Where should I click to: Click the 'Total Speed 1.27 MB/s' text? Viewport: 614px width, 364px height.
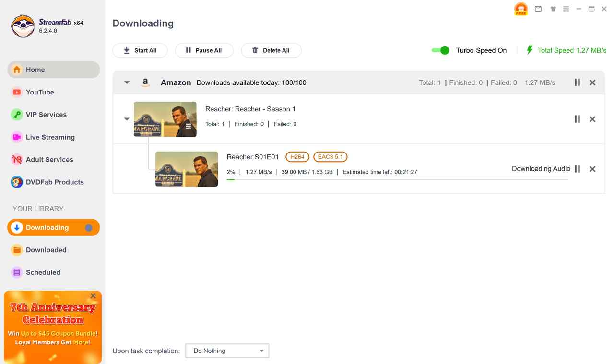tap(572, 50)
